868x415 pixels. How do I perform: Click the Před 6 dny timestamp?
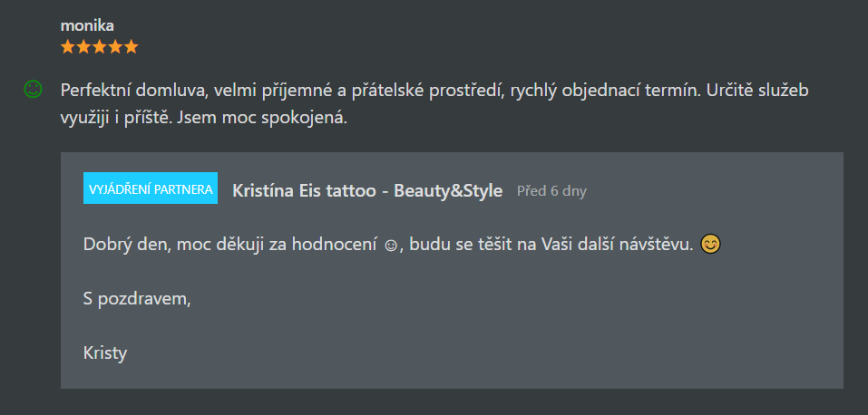pos(551,191)
